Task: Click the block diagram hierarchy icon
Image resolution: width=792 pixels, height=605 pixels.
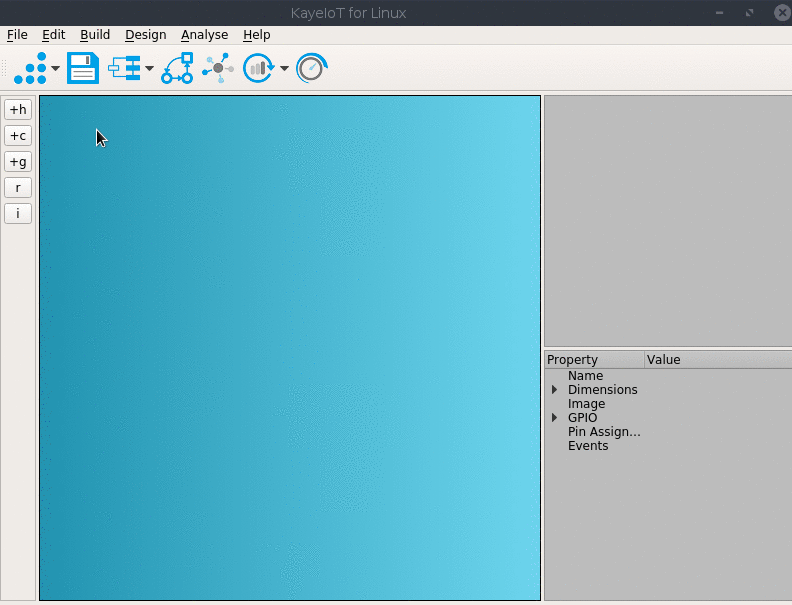Action: (x=125, y=68)
